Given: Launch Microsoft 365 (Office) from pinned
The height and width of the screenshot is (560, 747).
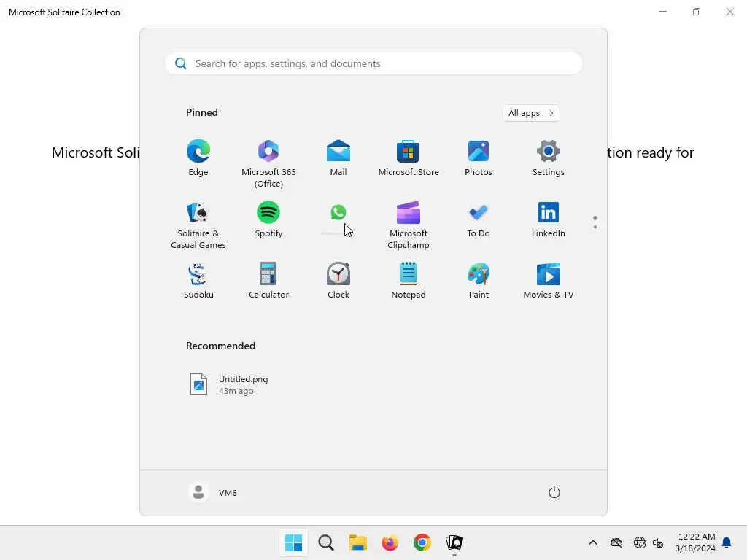Looking at the screenshot, I should pyautogui.click(x=268, y=164).
